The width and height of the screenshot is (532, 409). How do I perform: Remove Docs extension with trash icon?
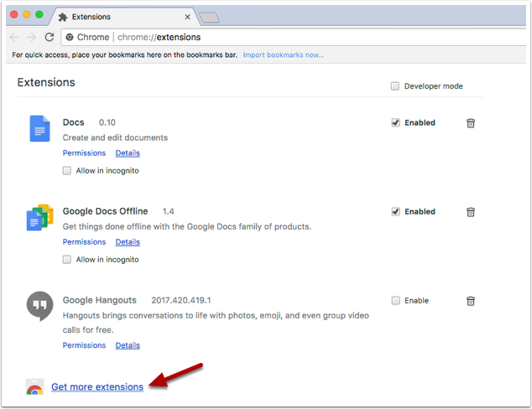pyautogui.click(x=471, y=123)
